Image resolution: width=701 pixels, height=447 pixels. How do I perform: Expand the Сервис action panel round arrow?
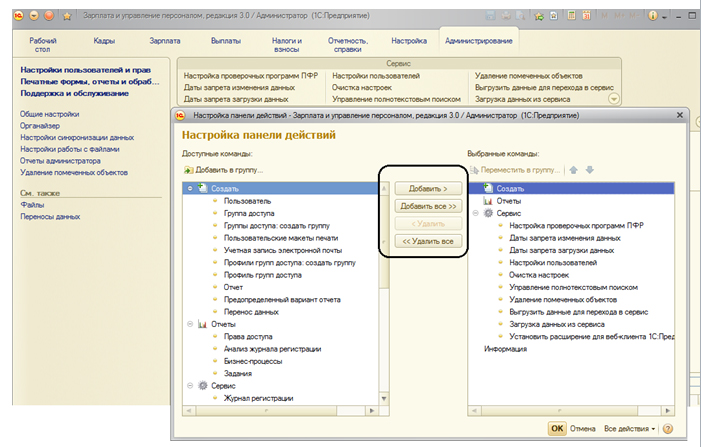click(614, 99)
